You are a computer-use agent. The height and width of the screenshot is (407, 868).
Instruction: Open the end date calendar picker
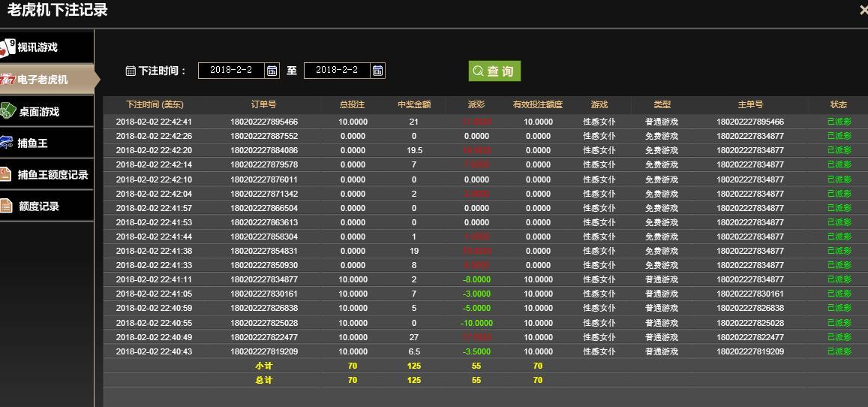[x=378, y=71]
